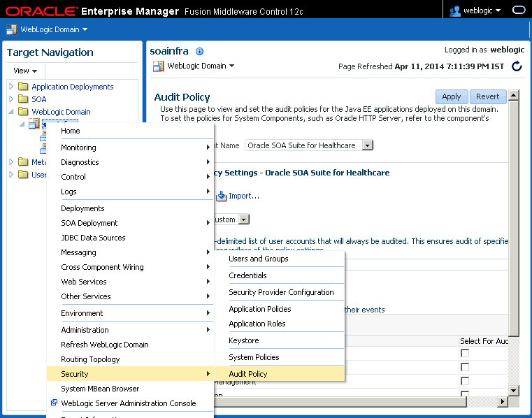Check the second Select For Audit checkbox
This screenshot has height=418, width=532.
coord(465,367)
